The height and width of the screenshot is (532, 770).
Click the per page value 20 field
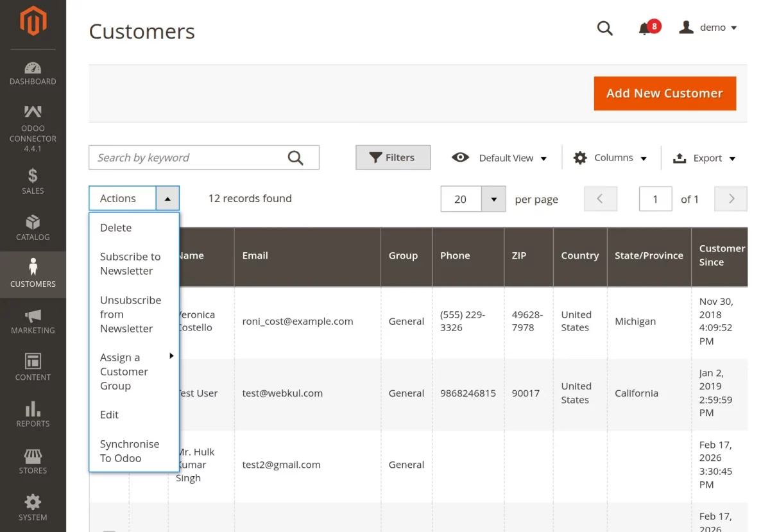pos(461,199)
